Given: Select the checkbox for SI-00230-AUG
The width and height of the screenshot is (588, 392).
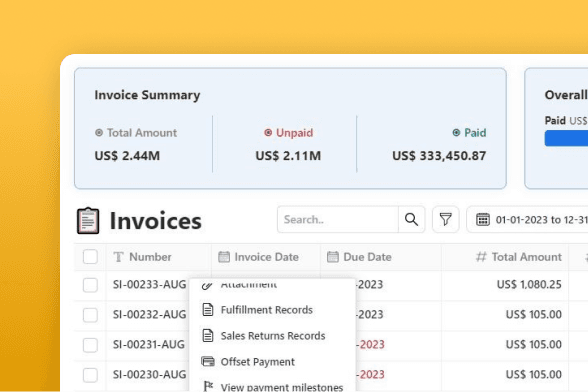Looking at the screenshot, I should click(90, 375).
